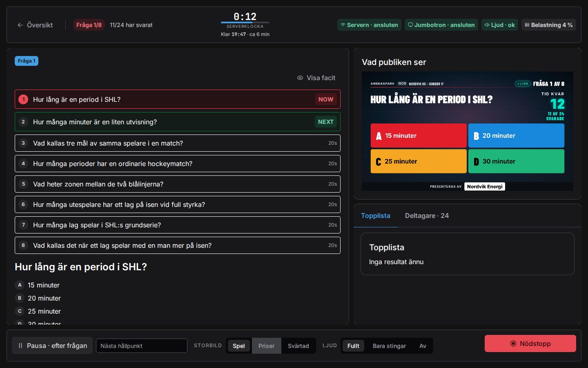
Task: Click the Nordvik Energi sponsor label
Action: (485, 186)
